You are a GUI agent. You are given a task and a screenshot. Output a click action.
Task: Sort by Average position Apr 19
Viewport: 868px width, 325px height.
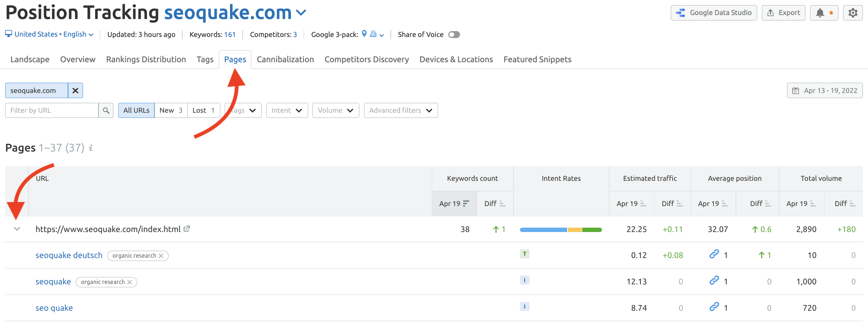(713, 203)
